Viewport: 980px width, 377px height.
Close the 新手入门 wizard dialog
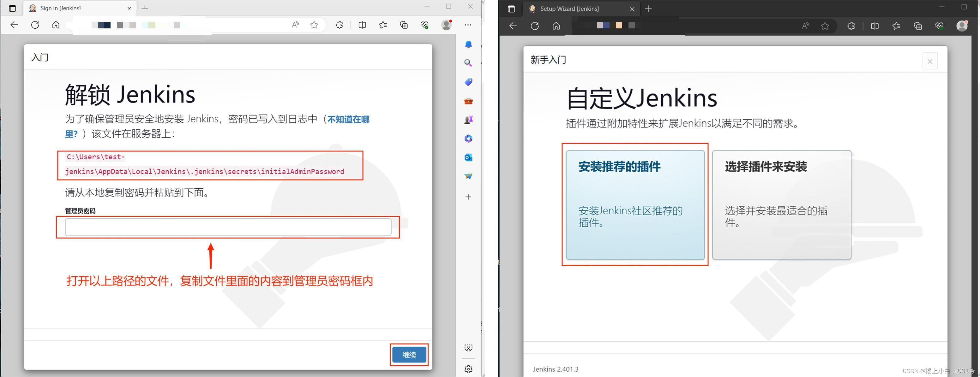[930, 62]
